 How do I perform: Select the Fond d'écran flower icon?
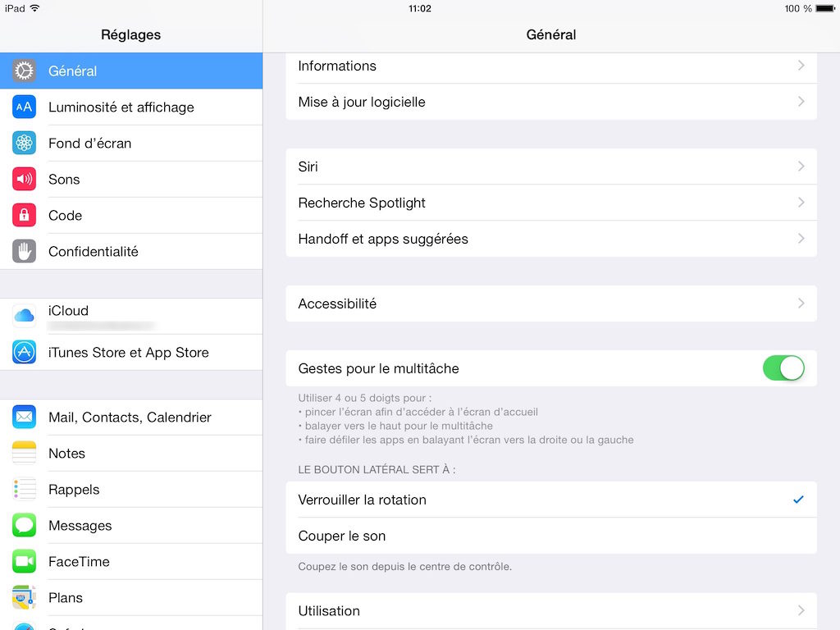(x=24, y=143)
